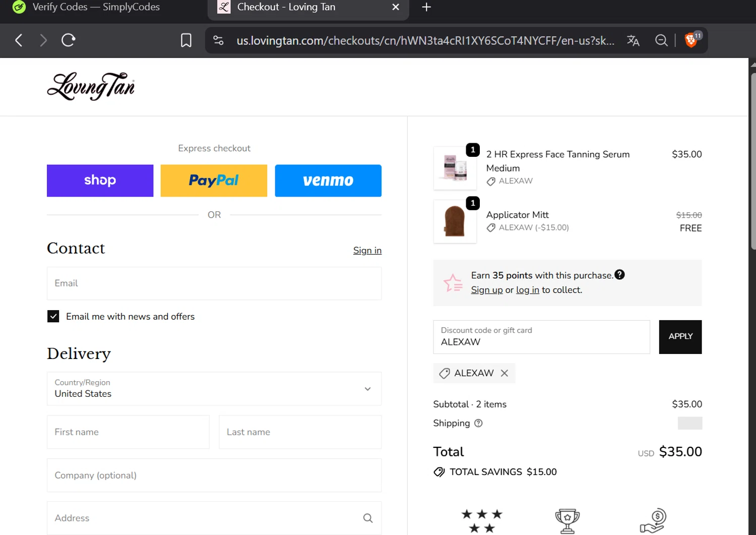The width and height of the screenshot is (756, 535).
Task: Click the Total '$35.00' amount
Action: (680, 452)
